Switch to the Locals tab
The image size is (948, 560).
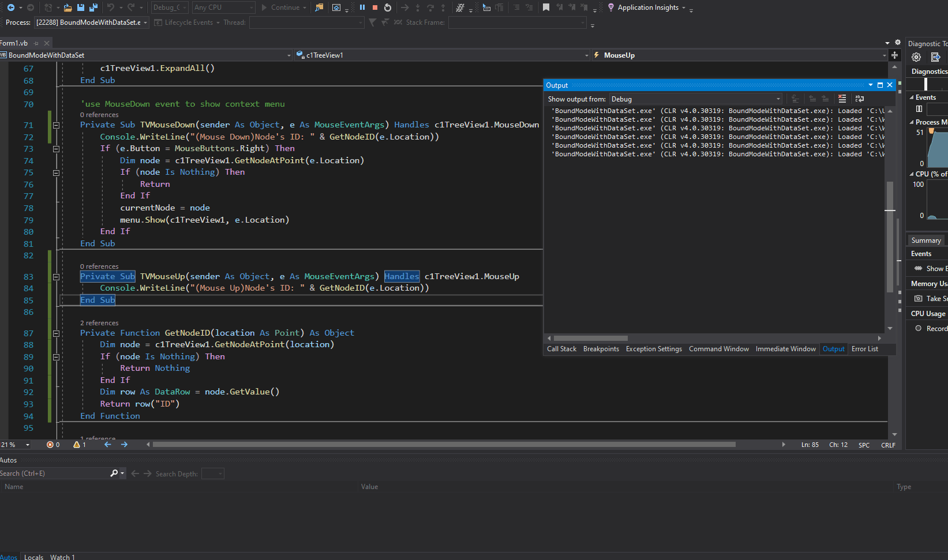(x=33, y=557)
